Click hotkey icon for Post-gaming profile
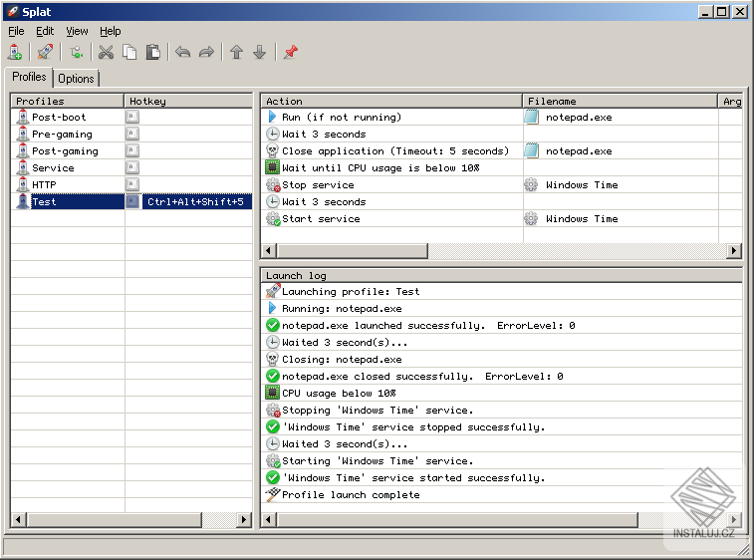Viewport: 754px width, 560px height. tap(132, 150)
